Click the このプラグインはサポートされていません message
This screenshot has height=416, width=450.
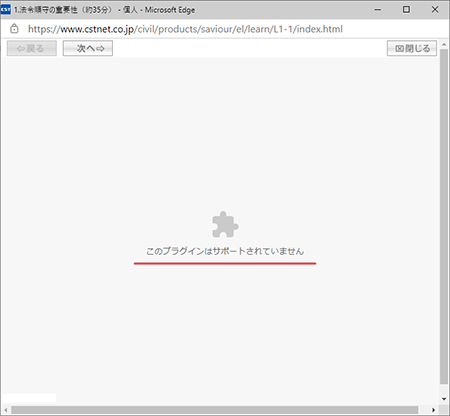(x=225, y=251)
